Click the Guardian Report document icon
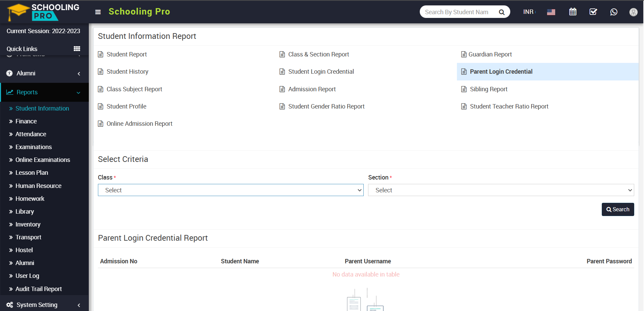The height and width of the screenshot is (311, 644). pyautogui.click(x=464, y=54)
